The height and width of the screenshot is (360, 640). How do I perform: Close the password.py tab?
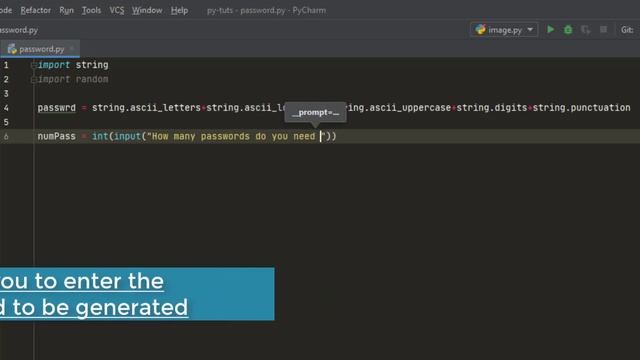[x=72, y=49]
